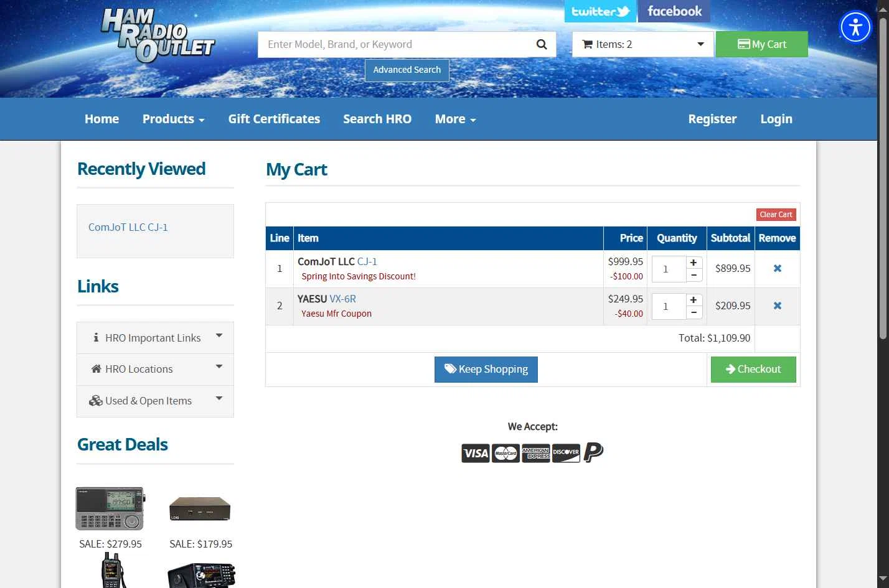Open recently viewed ComJoT LLC CJ-1

(128, 227)
